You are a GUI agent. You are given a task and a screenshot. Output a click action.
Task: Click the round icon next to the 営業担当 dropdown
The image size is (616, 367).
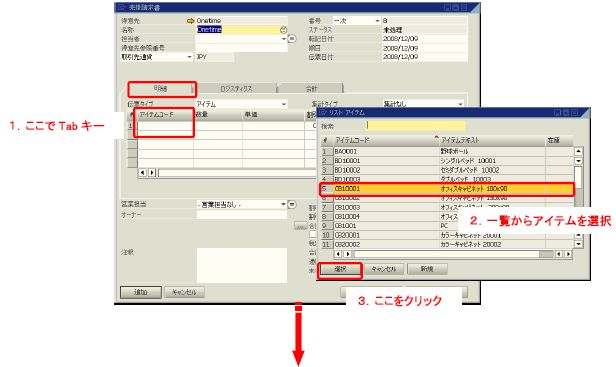[x=292, y=204]
